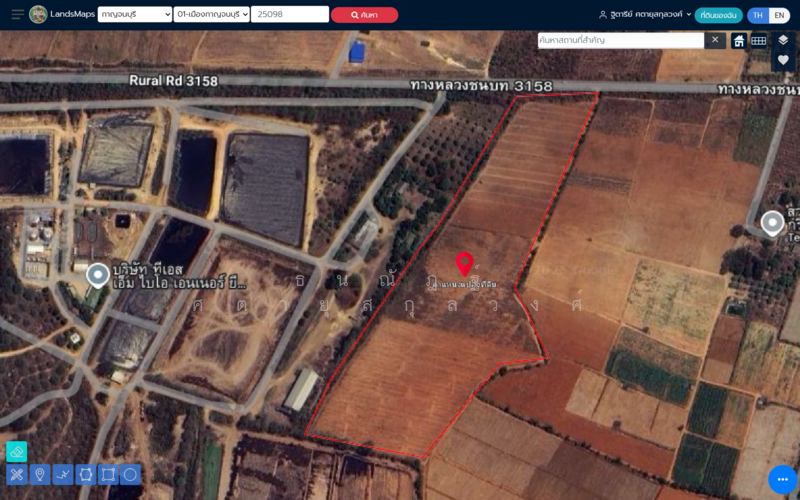800x500 pixels.
Task: Switch language to EN
Action: tap(779, 15)
